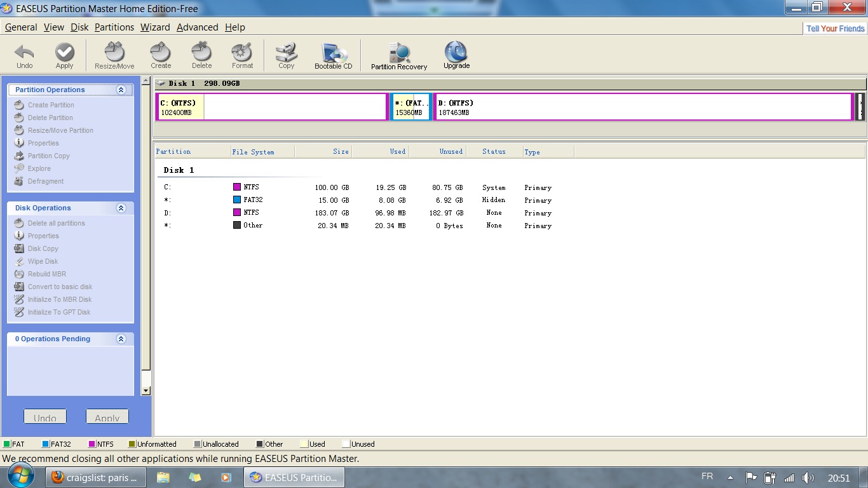The image size is (868, 488).
Task: Collapse the Partition Operations panel
Action: click(x=121, y=90)
